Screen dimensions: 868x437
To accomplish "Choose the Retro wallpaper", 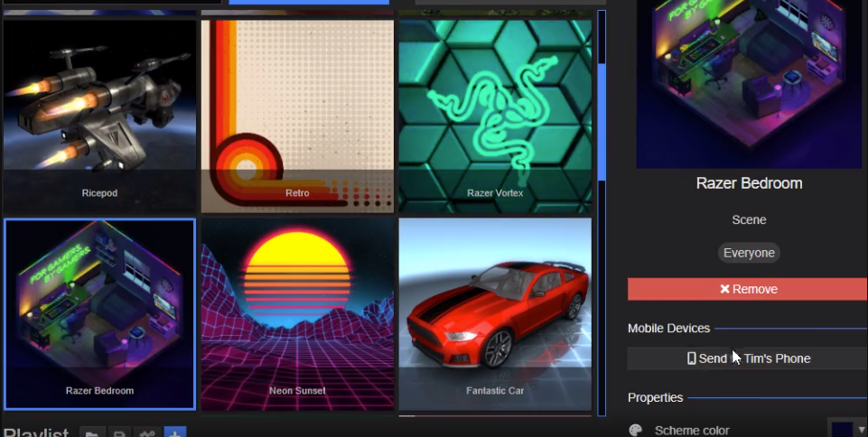I will point(297,107).
